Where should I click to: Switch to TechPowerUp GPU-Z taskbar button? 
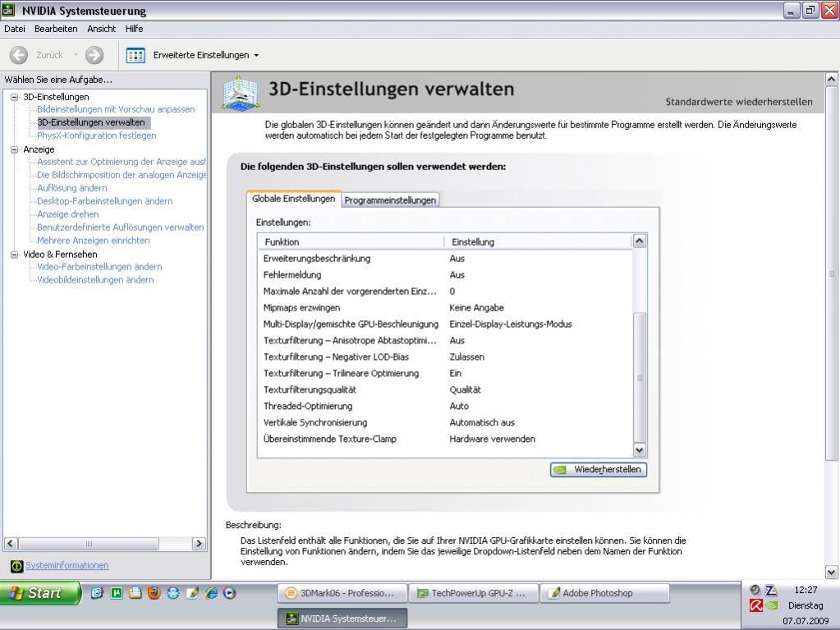473,593
